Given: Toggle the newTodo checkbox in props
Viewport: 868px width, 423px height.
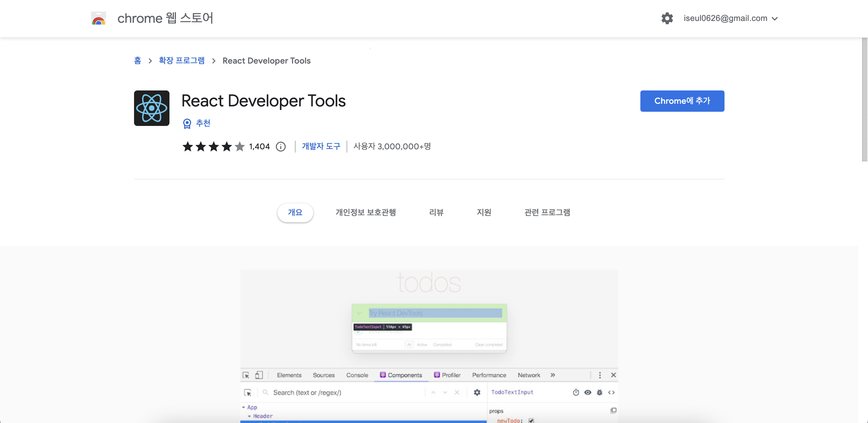Looking at the screenshot, I should pos(531,420).
